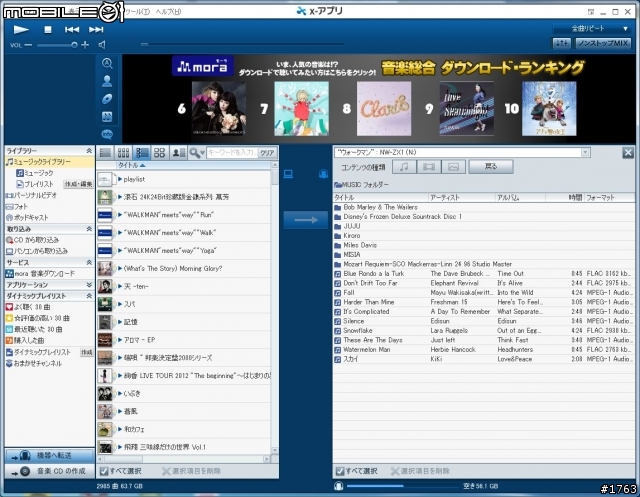Open the ClariS ranking 8 album cover
The width and height of the screenshot is (640, 497).
tap(384, 109)
